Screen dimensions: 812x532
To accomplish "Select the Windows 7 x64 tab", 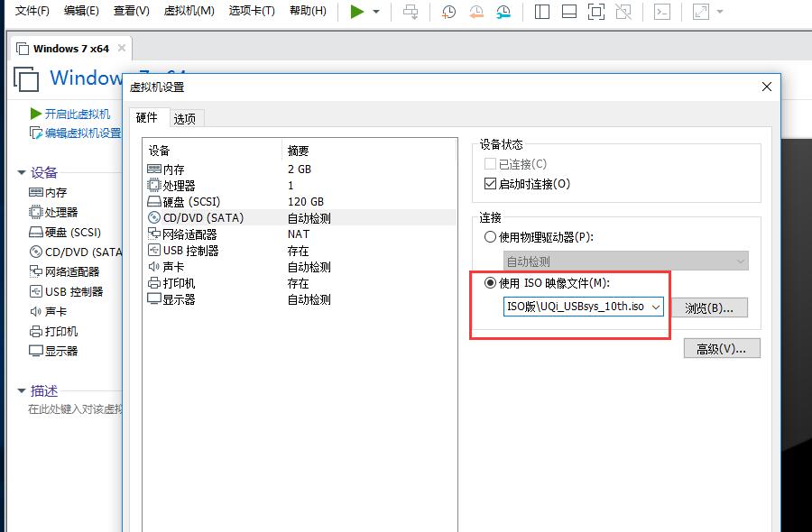I will coord(71,49).
